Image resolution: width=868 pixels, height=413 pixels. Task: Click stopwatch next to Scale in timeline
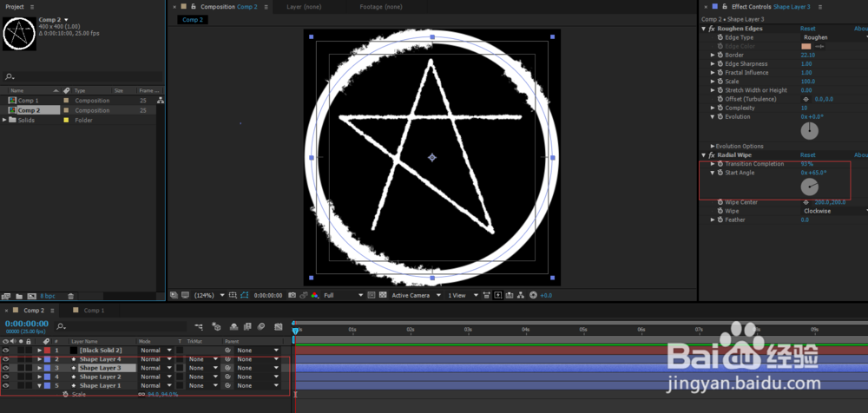(65, 395)
